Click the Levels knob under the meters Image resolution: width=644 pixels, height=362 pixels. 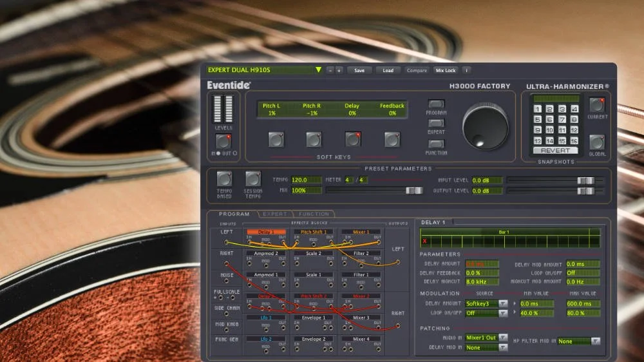point(223,141)
